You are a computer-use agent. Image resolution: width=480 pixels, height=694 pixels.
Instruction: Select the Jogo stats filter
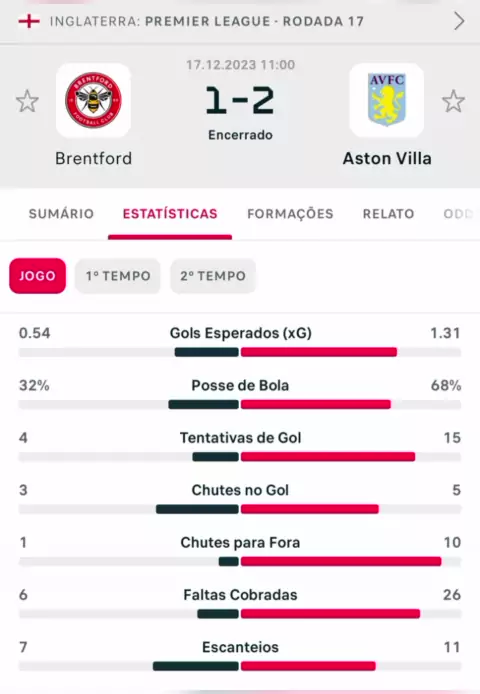pos(38,276)
